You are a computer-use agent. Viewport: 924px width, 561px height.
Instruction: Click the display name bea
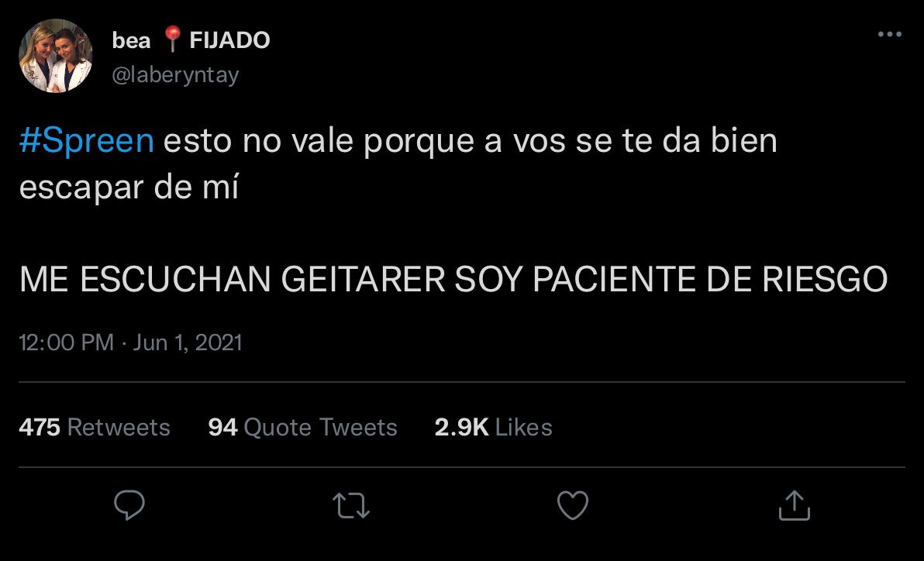[x=131, y=40]
